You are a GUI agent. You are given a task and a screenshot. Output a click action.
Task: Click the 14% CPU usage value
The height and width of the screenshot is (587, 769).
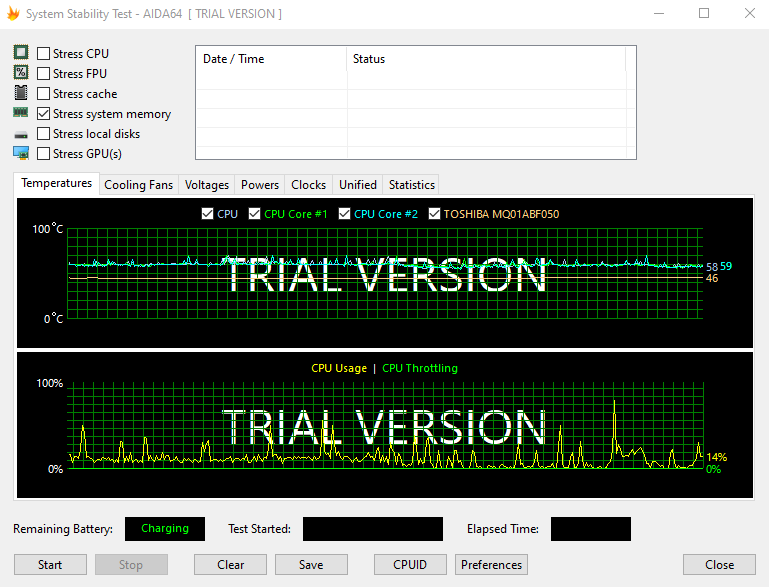(717, 457)
